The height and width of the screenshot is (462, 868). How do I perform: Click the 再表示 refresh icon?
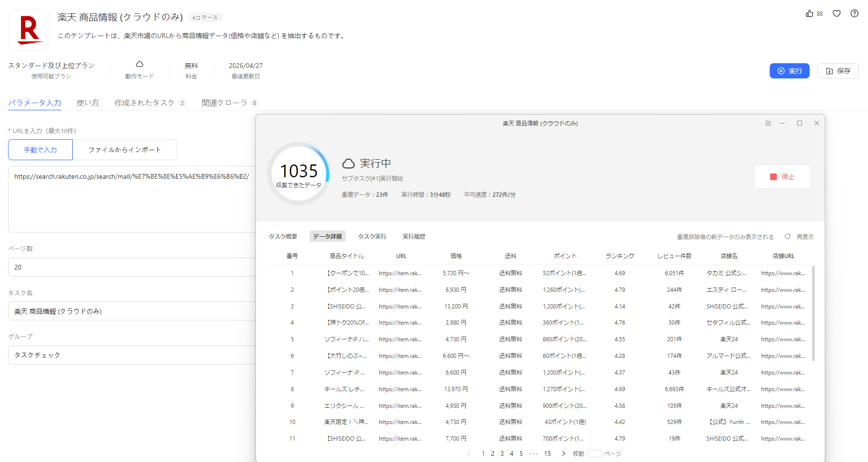(x=788, y=236)
